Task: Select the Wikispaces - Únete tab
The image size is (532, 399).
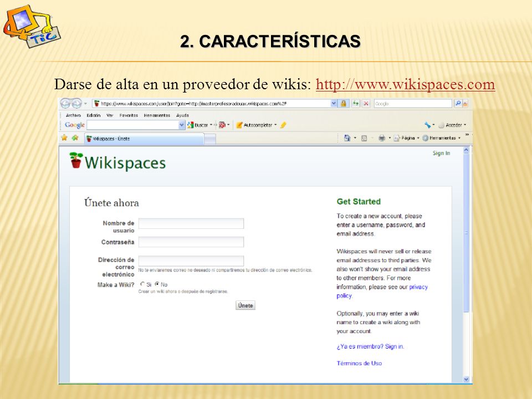Action: [144, 139]
